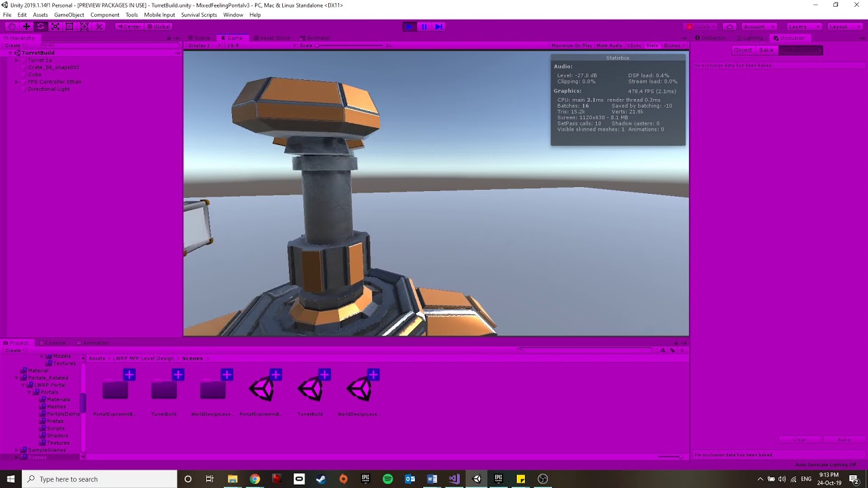The height and width of the screenshot is (488, 868).
Task: Click the Object button in Occlusion
Action: click(x=743, y=50)
